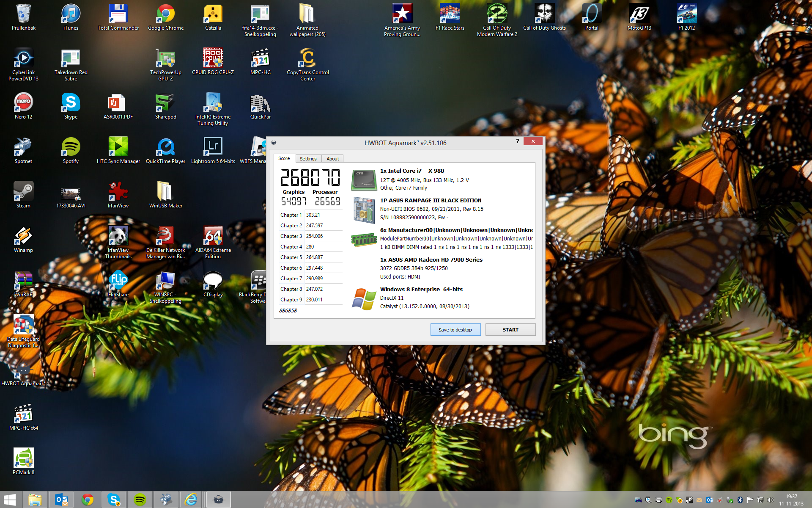Viewport: 812px width, 508px height.
Task: Click the volume speaker tray icon
Action: pyautogui.click(x=770, y=500)
